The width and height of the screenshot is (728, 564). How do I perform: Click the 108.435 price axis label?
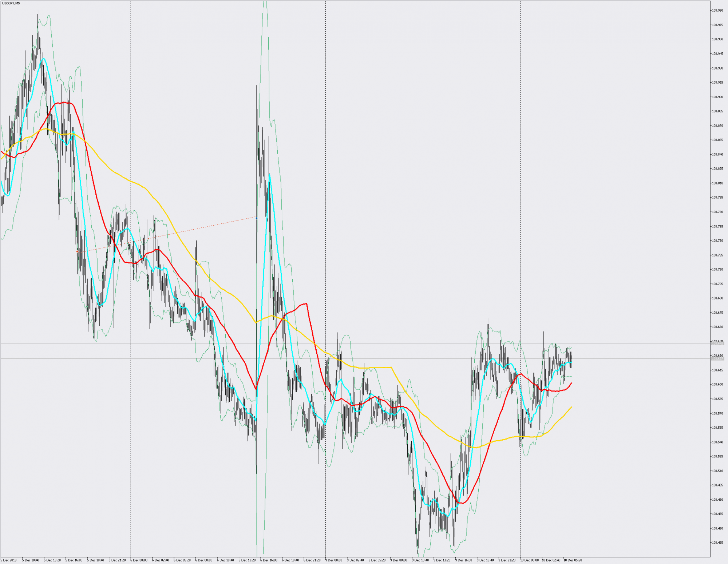point(717,543)
